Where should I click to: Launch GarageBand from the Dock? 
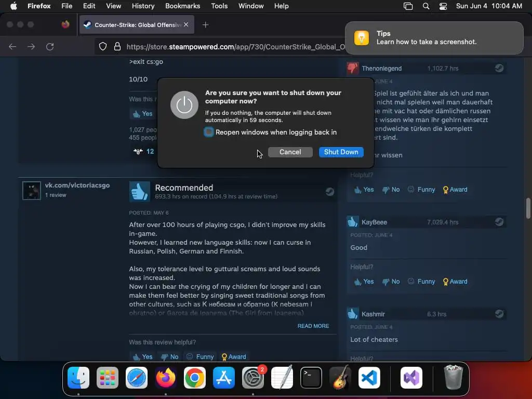coord(340,378)
